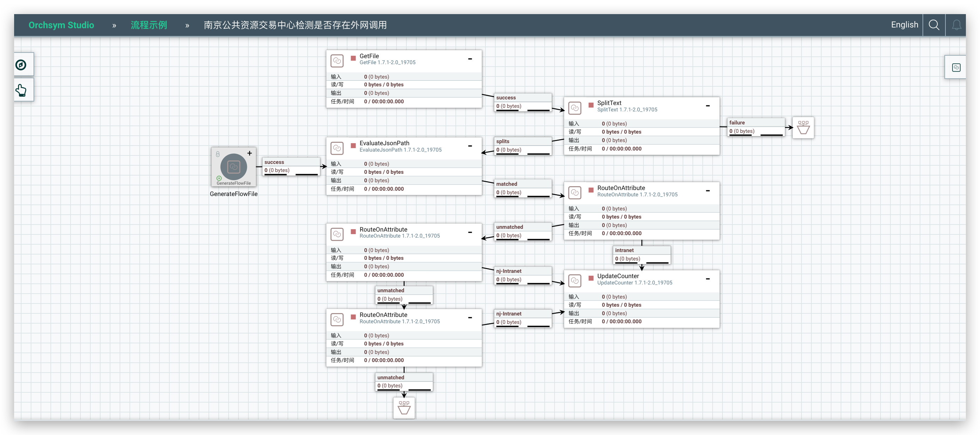Click the UpdateCounter processor icon

coord(574,281)
